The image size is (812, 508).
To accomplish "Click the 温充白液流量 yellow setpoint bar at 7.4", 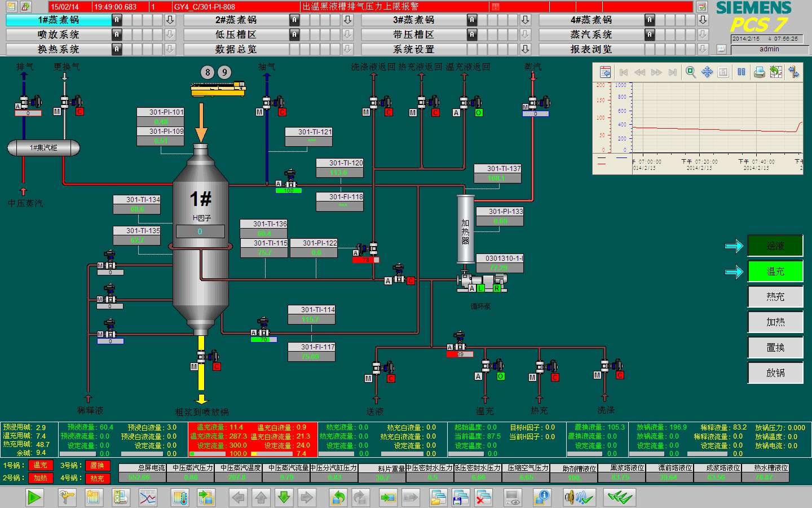I will point(272,453).
